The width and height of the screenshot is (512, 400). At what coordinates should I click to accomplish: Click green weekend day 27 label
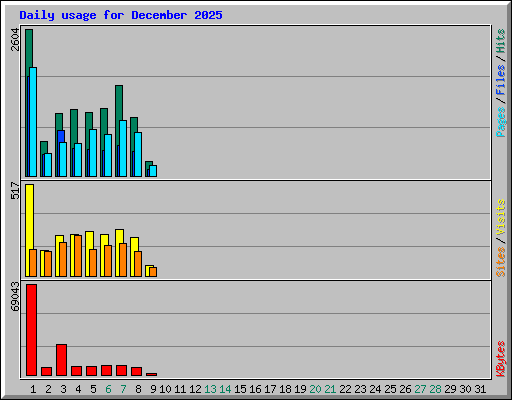click(x=420, y=389)
